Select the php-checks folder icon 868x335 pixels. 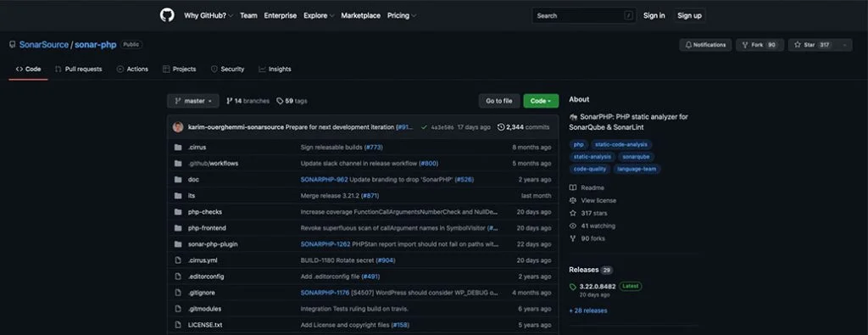[x=178, y=211]
